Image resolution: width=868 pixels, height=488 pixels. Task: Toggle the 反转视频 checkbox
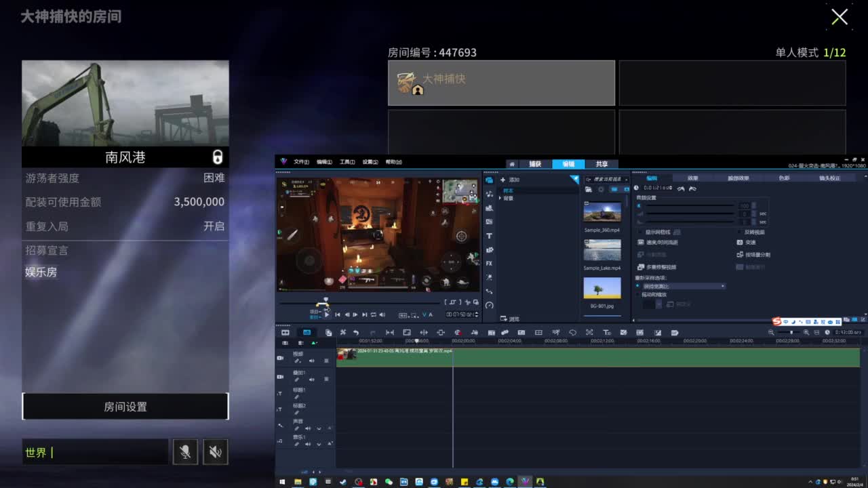coord(740,232)
